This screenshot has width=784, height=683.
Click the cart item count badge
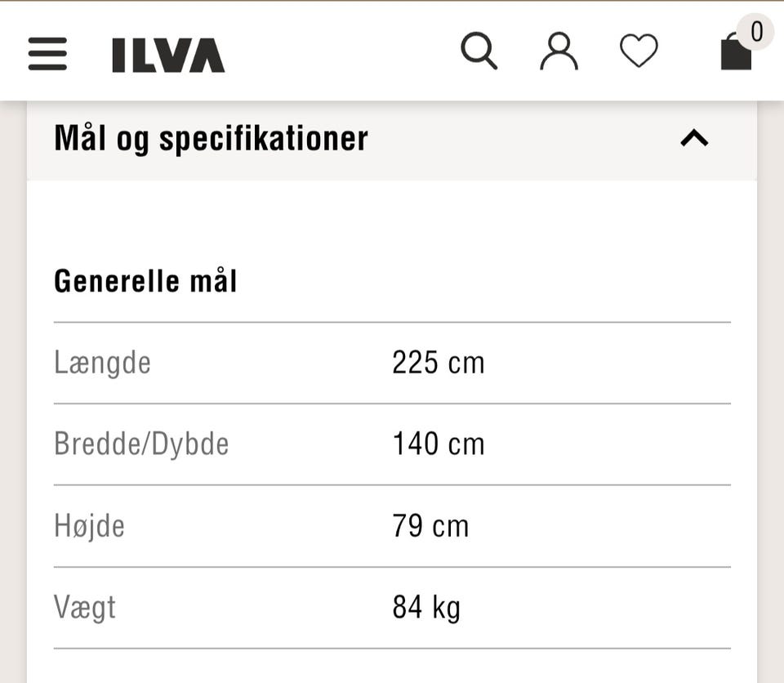(756, 32)
